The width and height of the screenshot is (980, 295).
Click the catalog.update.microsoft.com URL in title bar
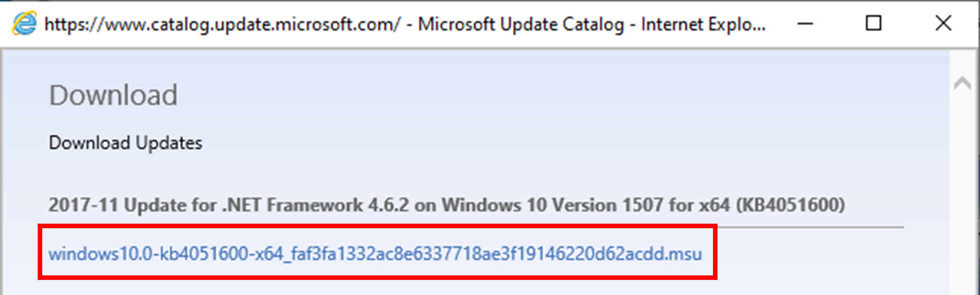click(x=222, y=24)
